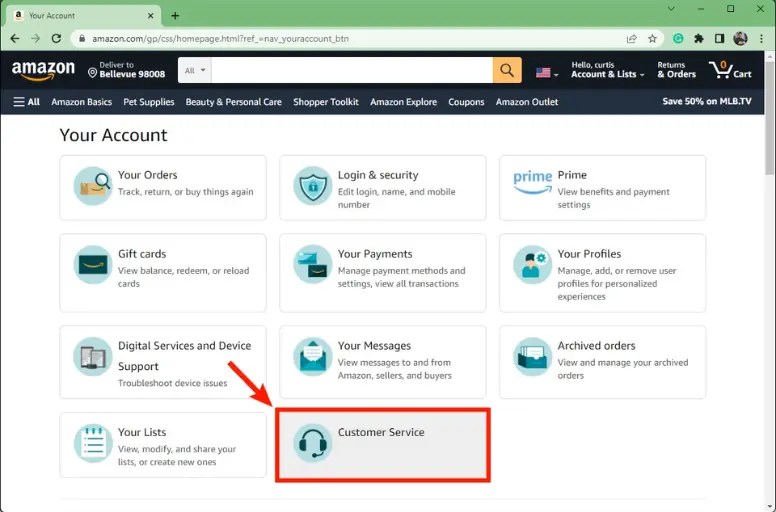The image size is (776, 512).
Task: Click 'Track, return, or buy things again' text
Action: click(x=186, y=192)
